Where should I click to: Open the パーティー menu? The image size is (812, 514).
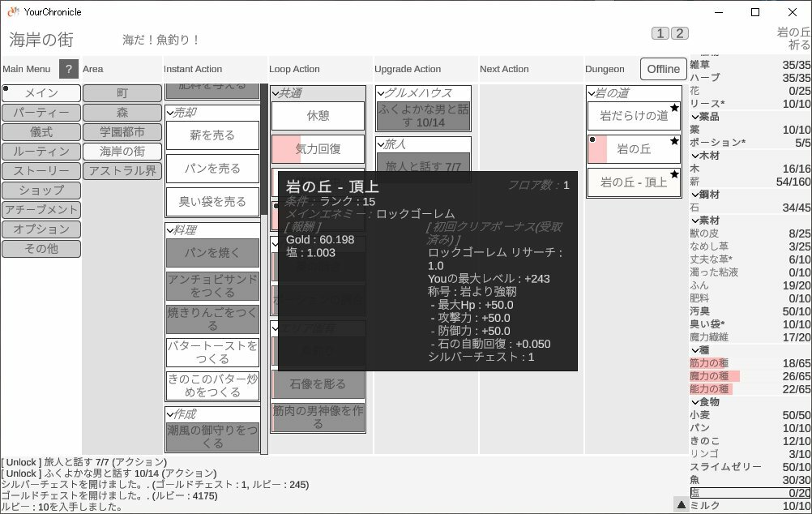pyautogui.click(x=41, y=113)
